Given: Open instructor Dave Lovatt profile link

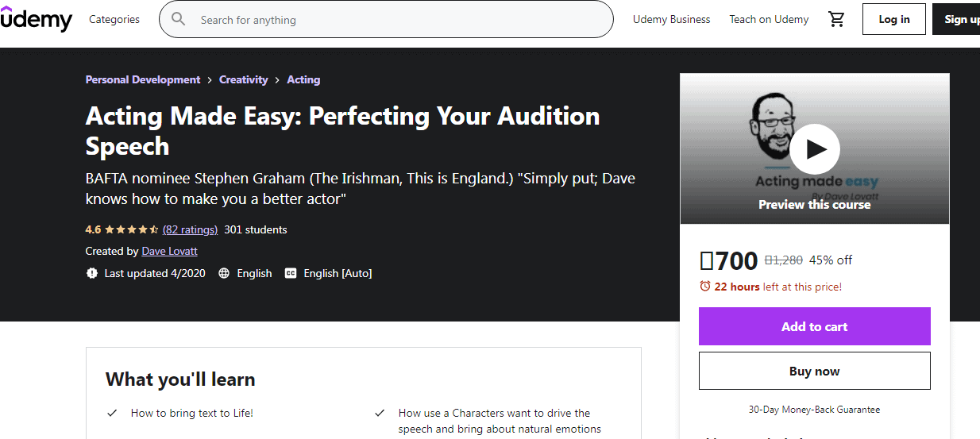Looking at the screenshot, I should coord(170,251).
